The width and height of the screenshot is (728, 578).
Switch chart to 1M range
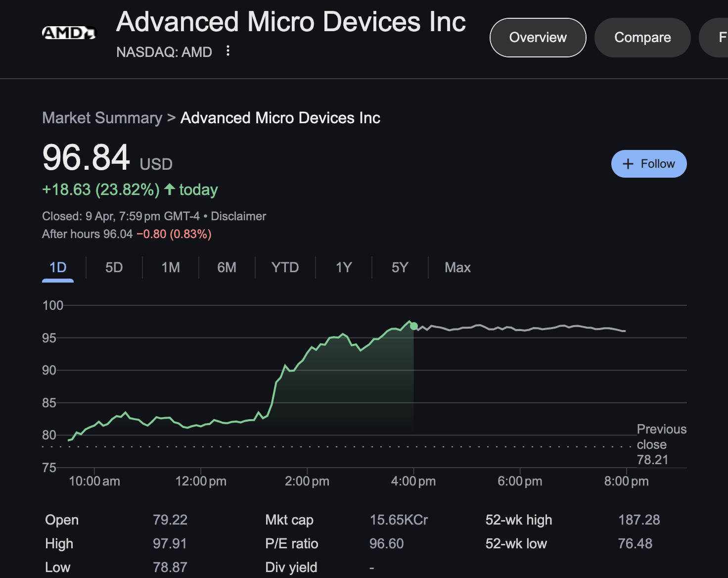click(171, 268)
